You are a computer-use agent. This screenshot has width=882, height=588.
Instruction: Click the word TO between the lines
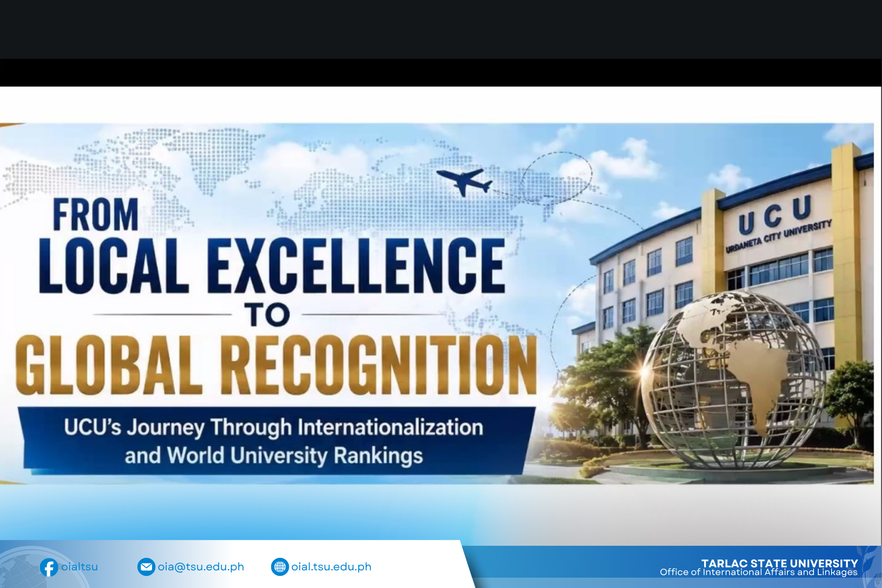[x=267, y=314]
